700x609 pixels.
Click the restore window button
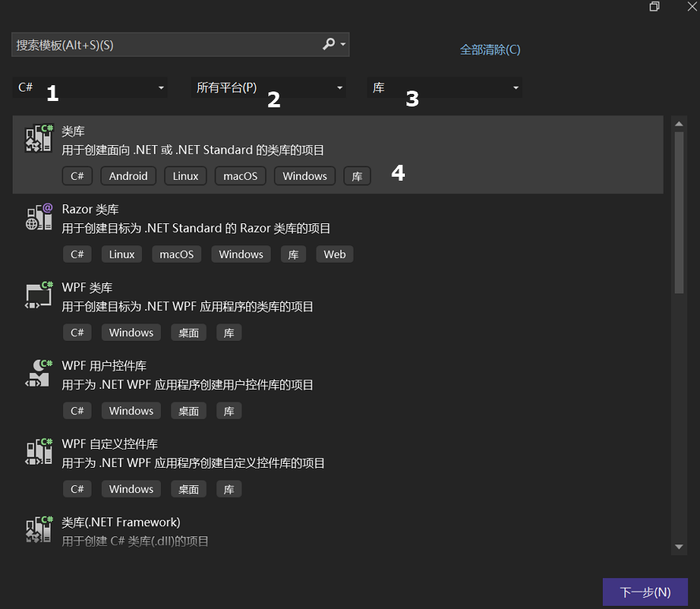[x=654, y=6]
